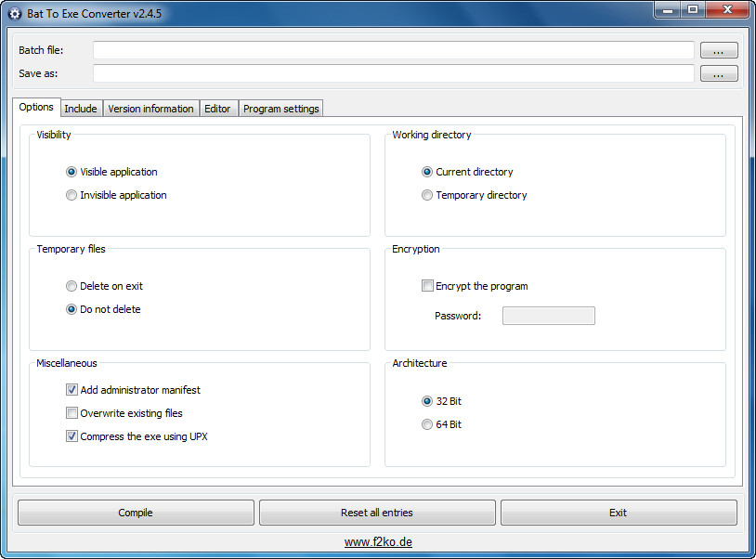The image size is (756, 559).
Task: Switch to the Editor tab
Action: (217, 109)
